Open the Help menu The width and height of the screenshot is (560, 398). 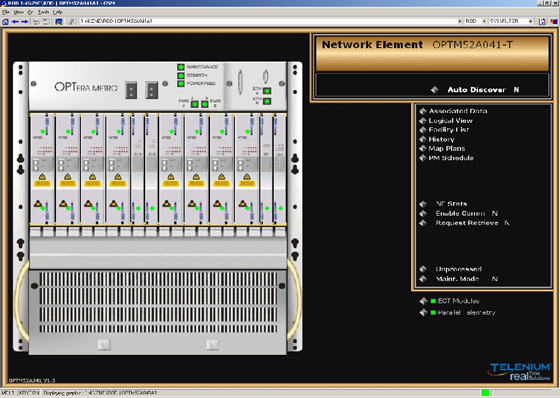pos(58,12)
